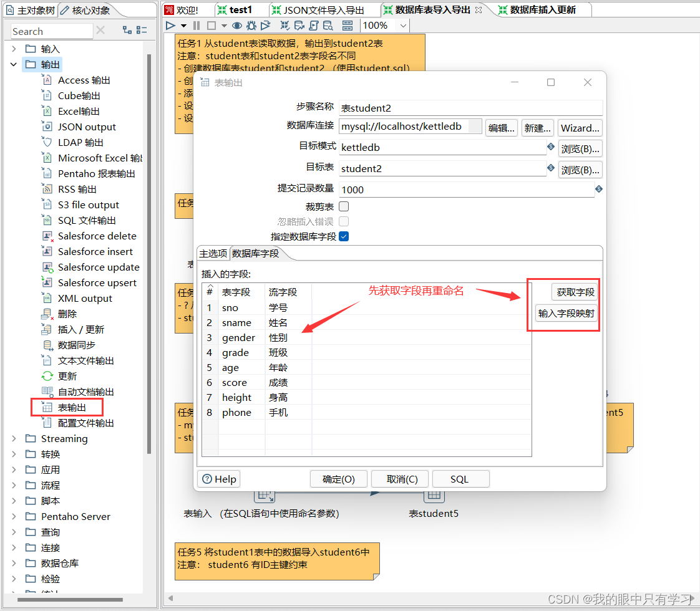This screenshot has width=700, height=611.
Task: Browse target table with 浏览(B)... beside student2
Action: (580, 170)
